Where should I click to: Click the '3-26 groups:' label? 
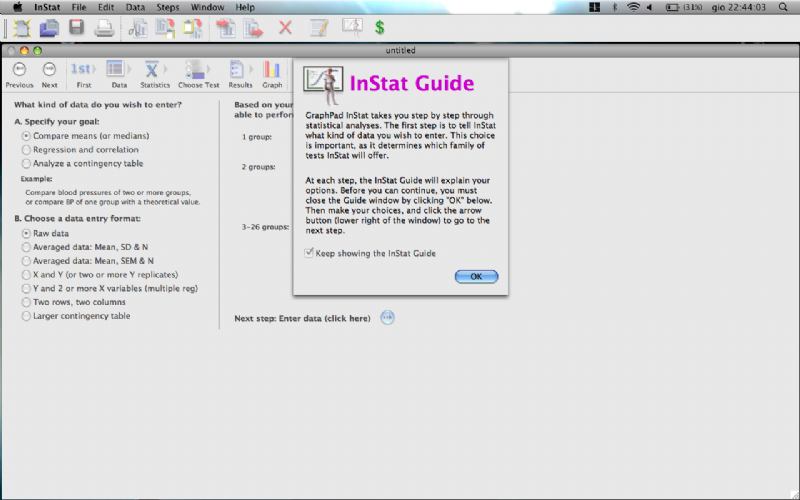(x=265, y=227)
